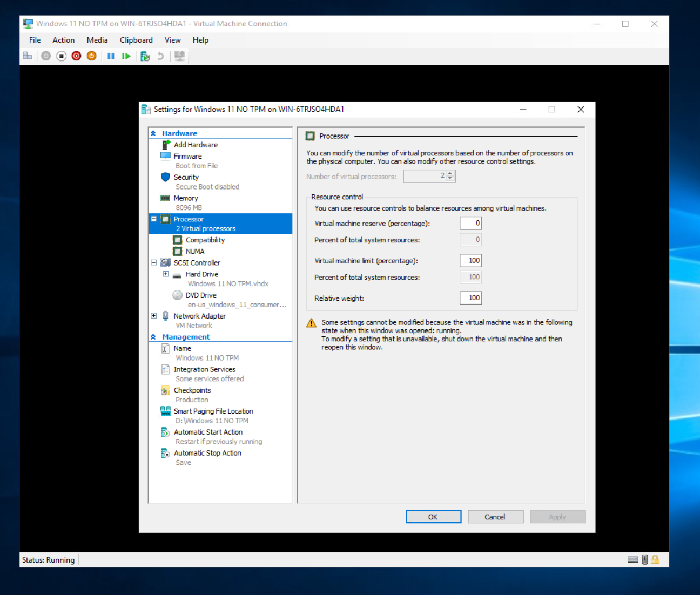The image size is (700, 595).
Task: Create a checkpoint using the toolbar icon
Action: 145,56
